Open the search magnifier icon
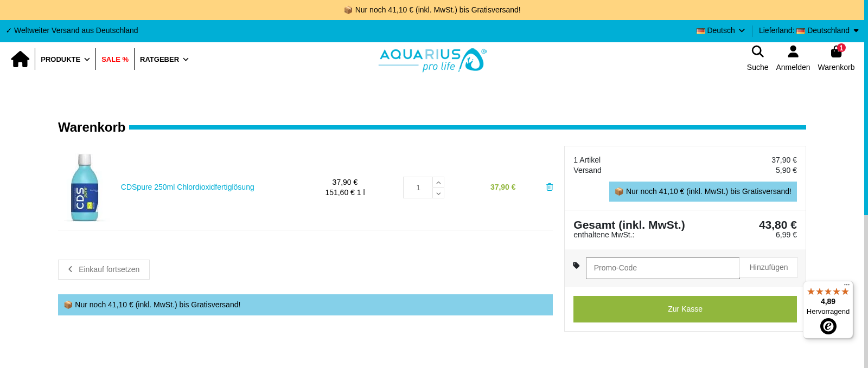The height and width of the screenshot is (368, 868). pos(757,52)
